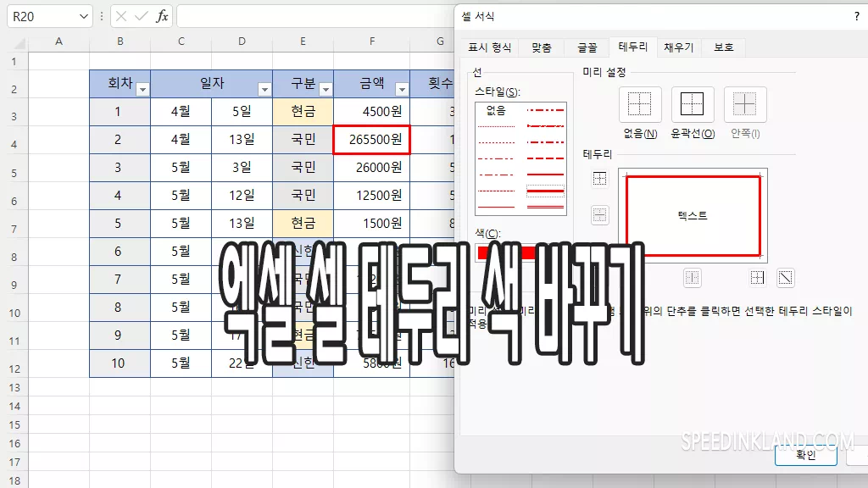Open the red 색 color picker

pos(506,252)
